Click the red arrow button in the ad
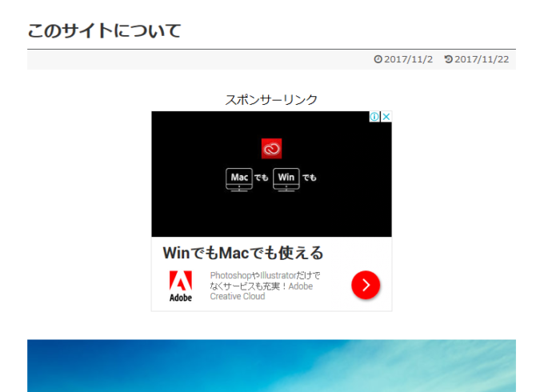 point(366,285)
